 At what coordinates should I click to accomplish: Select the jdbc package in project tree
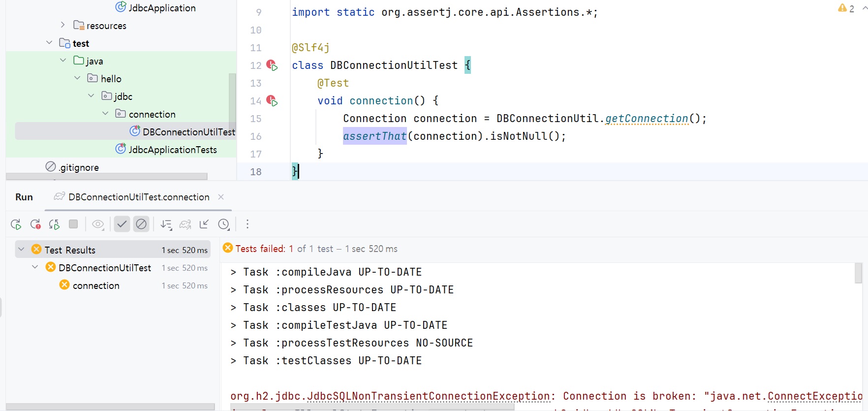124,96
